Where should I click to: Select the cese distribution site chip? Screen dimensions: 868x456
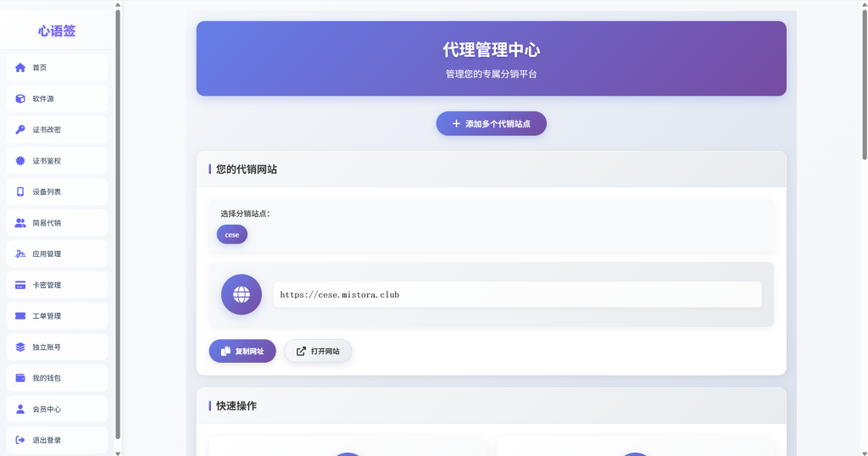[232, 235]
